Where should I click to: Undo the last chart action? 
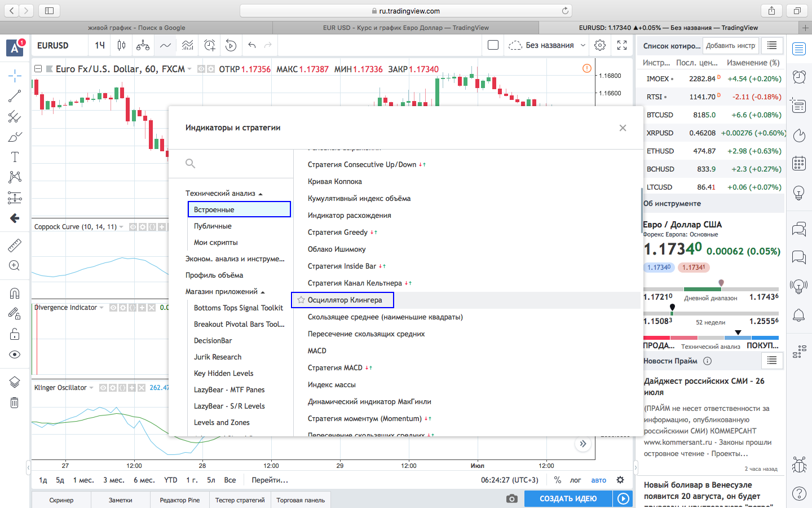coord(252,45)
